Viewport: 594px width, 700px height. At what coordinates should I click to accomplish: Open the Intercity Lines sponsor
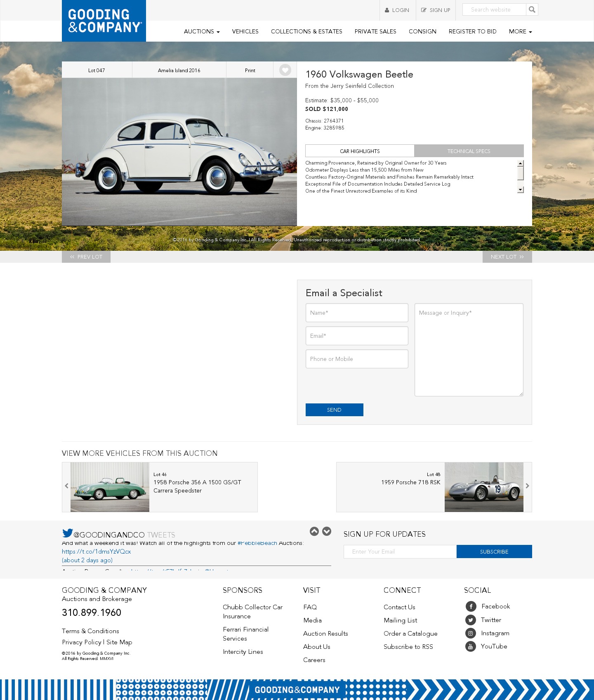pyautogui.click(x=243, y=652)
